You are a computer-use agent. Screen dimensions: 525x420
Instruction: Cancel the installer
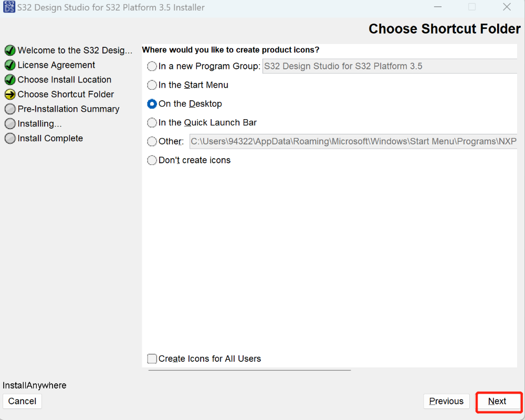pyautogui.click(x=22, y=401)
